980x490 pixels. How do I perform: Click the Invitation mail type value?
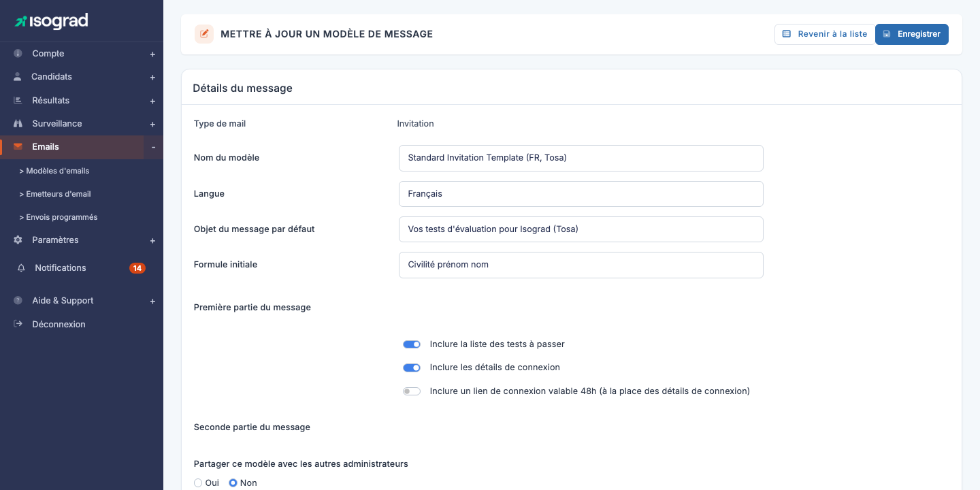[x=415, y=124]
